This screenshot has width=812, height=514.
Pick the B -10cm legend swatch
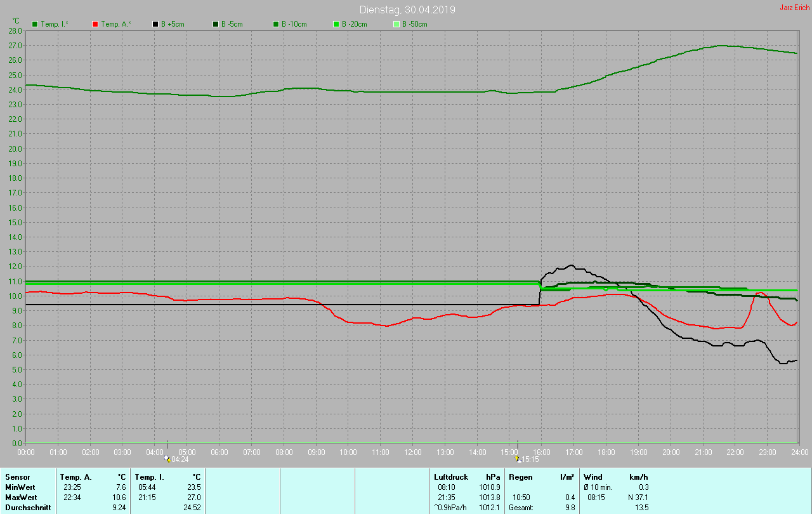click(x=276, y=24)
